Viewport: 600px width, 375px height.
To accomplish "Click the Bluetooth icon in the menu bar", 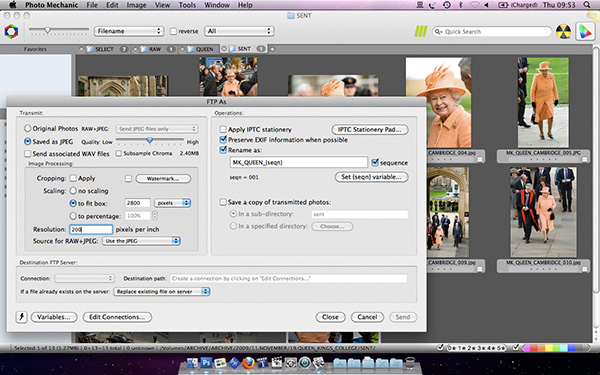I will [x=461, y=5].
